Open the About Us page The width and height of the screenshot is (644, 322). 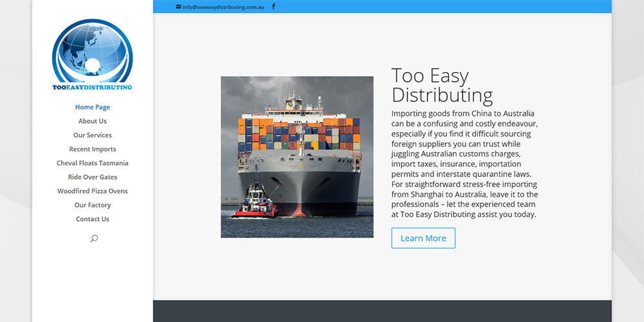click(92, 121)
